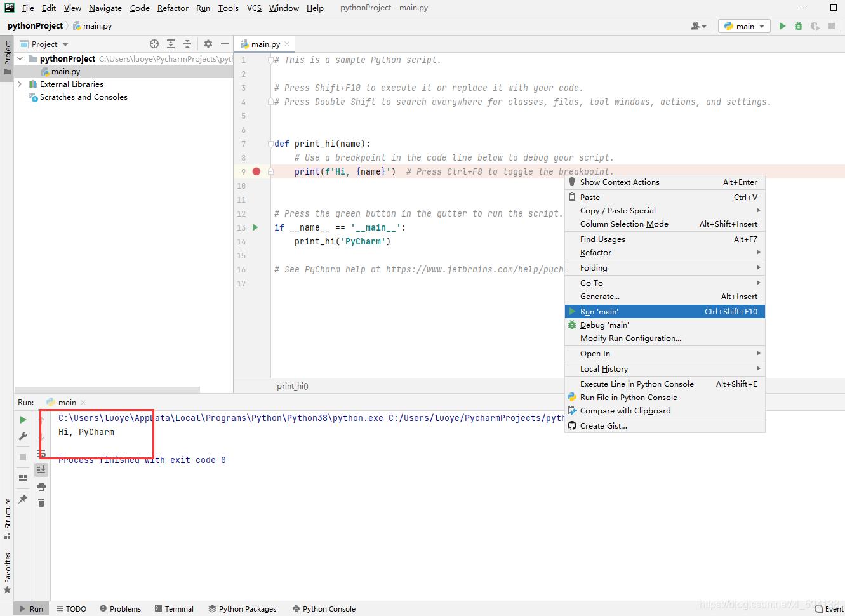Enable Scroll to End in the console
This screenshot has width=845, height=616.
[41, 469]
